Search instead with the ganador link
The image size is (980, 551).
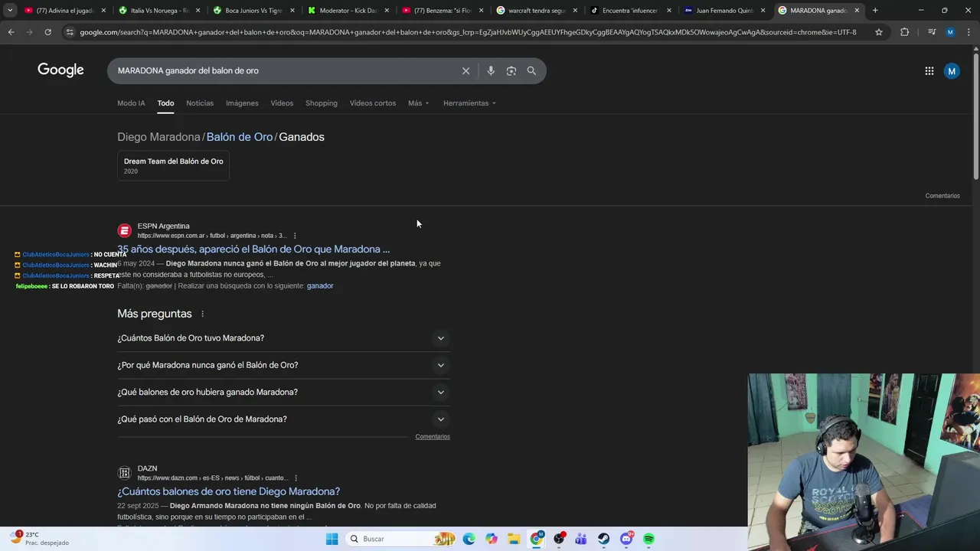click(320, 286)
